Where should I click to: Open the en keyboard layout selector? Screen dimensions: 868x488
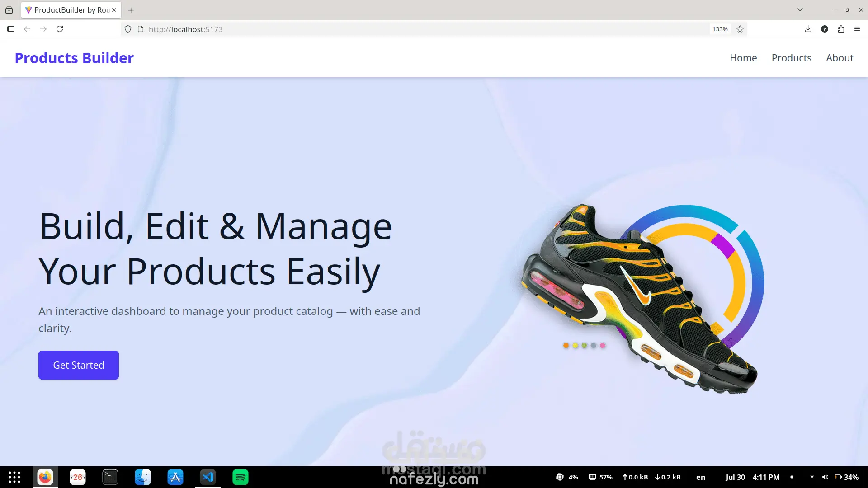(700, 477)
